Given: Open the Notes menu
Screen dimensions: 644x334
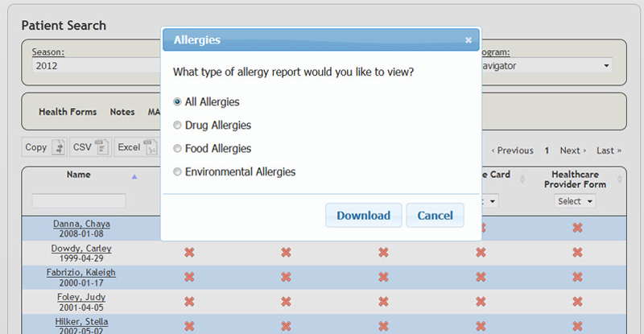Looking at the screenshot, I should click(x=122, y=112).
